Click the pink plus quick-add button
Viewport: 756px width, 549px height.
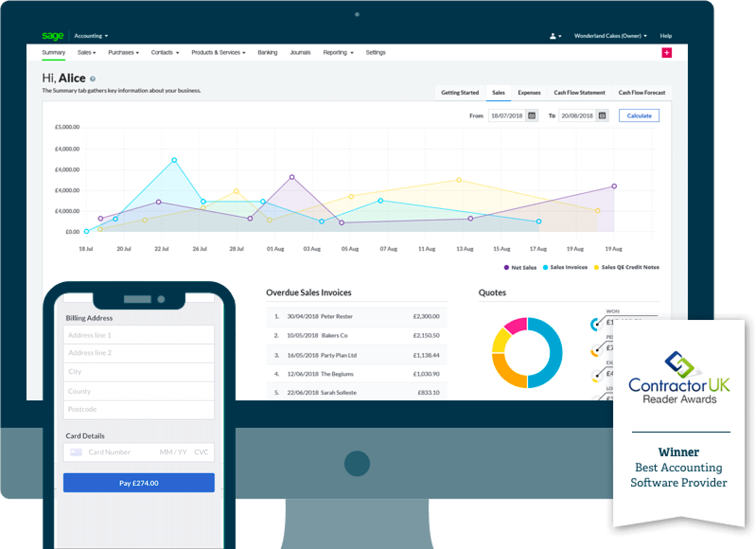pos(666,53)
